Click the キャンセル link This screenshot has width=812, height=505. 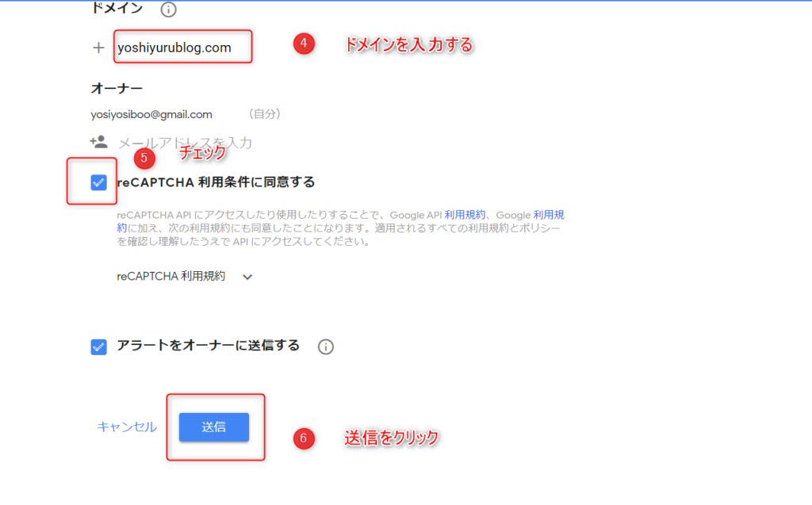(127, 427)
